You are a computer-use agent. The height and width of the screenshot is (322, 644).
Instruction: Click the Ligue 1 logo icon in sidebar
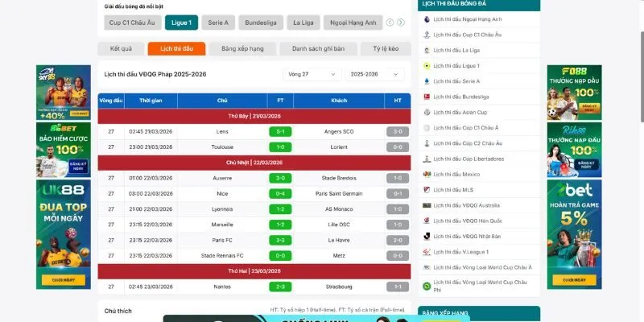pyautogui.click(x=426, y=65)
